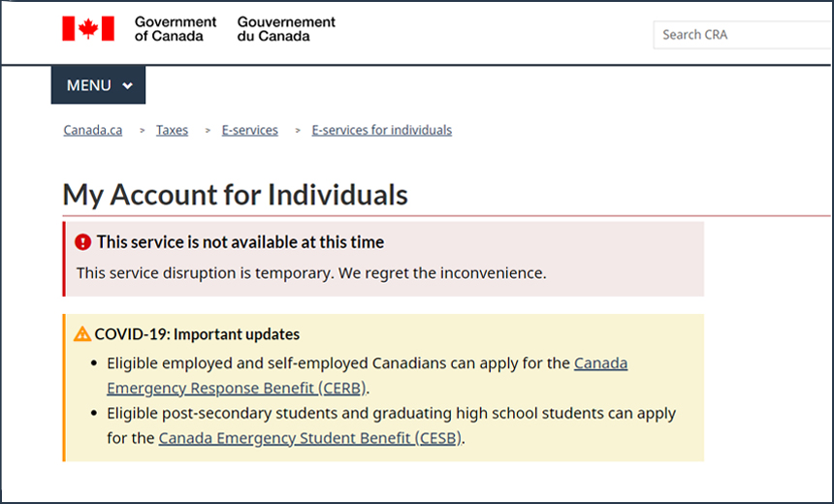This screenshot has width=834, height=504.
Task: Click the COVID-19: Important updates heading
Action: pos(197,334)
